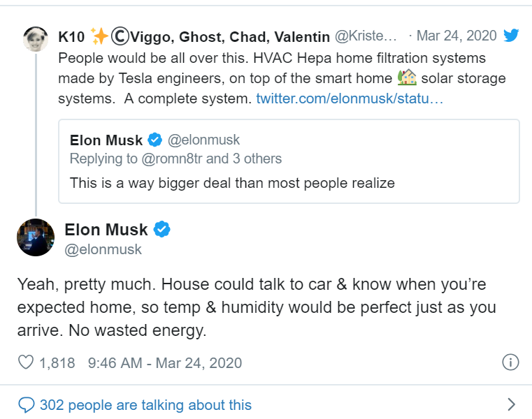Viewport: 532px width, 419px height.
Task: Open the quoted Elon Musk tweet card
Action: tap(294, 183)
